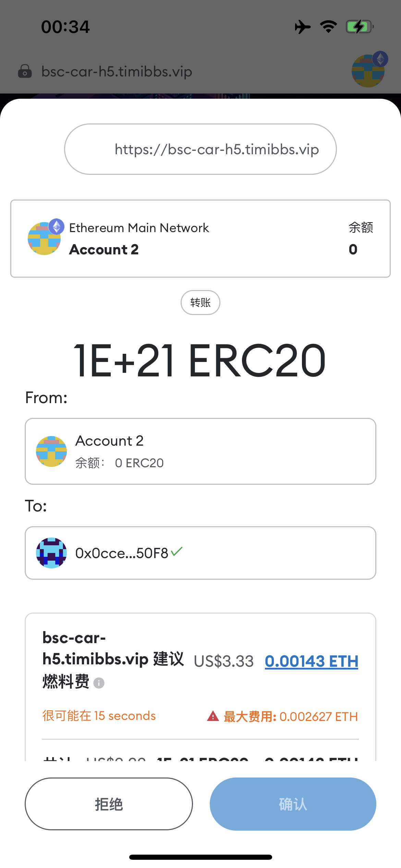The image size is (401, 868).
Task: Click the red warning triangle near max fee
Action: click(213, 715)
